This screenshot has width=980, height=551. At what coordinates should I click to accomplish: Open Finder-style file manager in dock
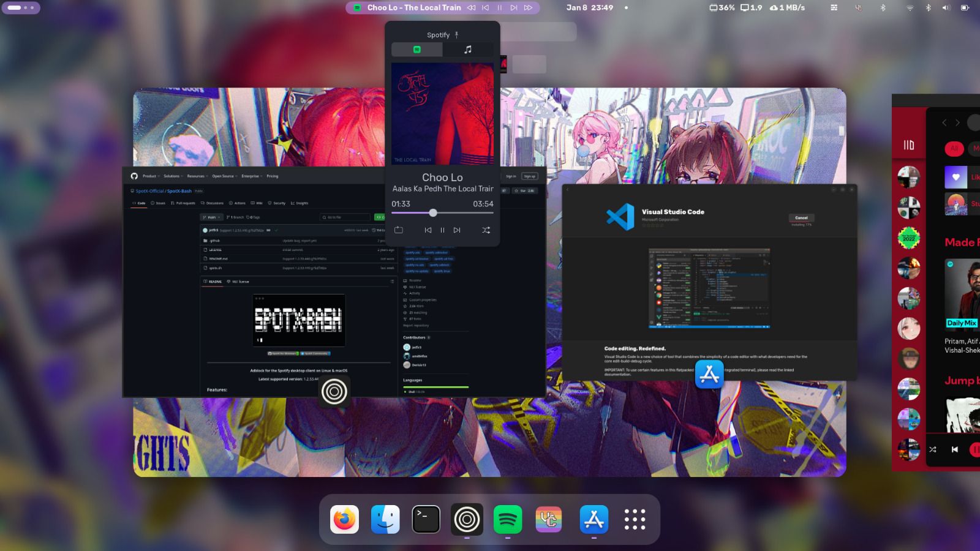click(x=385, y=520)
